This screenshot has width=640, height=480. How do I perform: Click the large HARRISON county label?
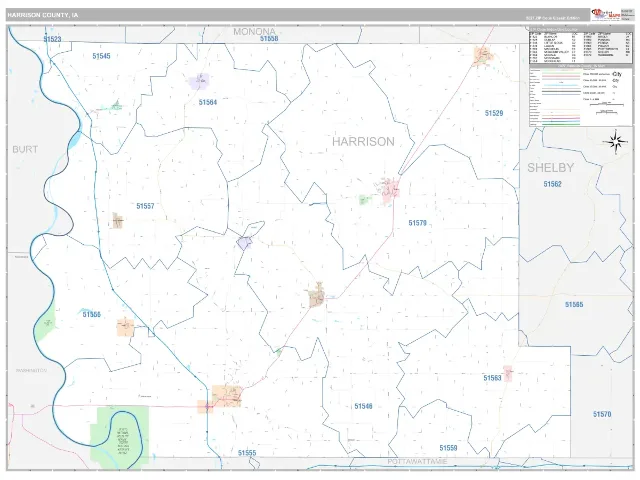[363, 142]
